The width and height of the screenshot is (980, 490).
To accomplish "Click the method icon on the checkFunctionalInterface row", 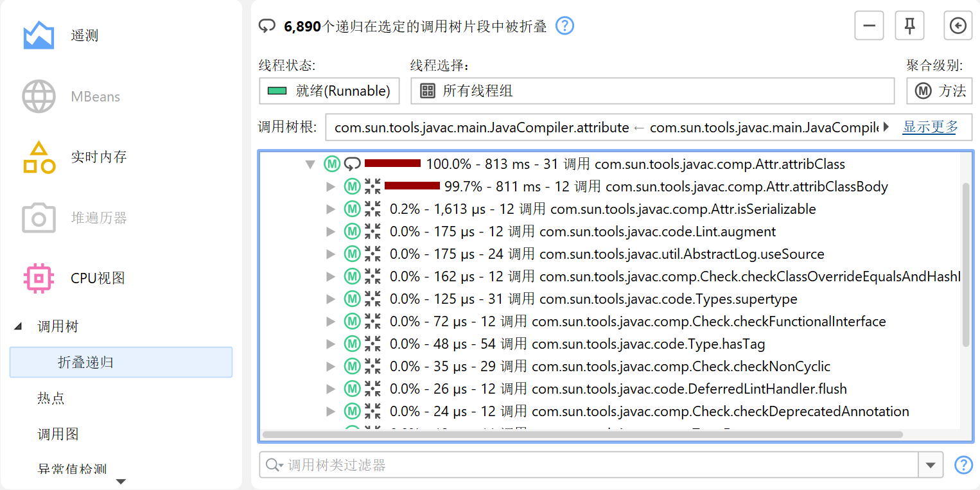I will point(352,321).
